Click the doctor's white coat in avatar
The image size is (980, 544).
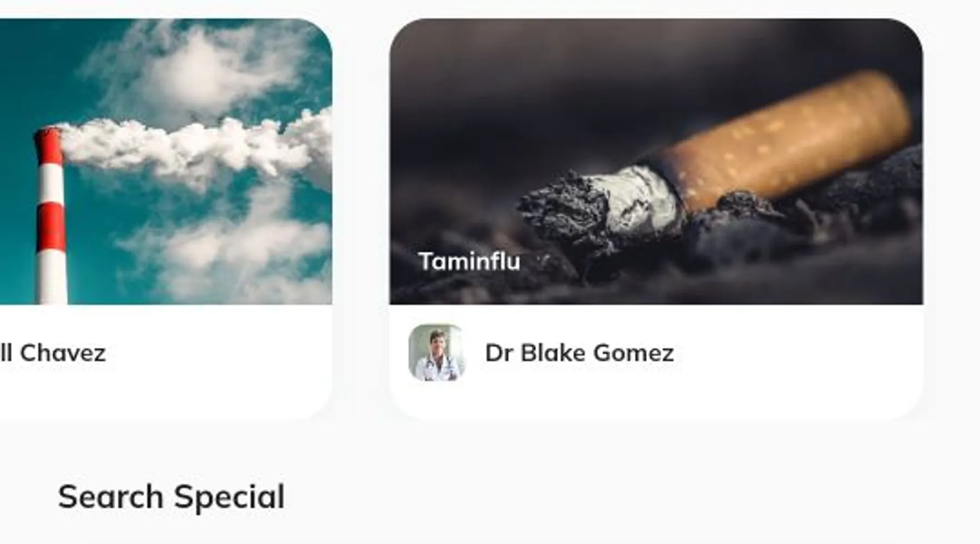point(436,367)
